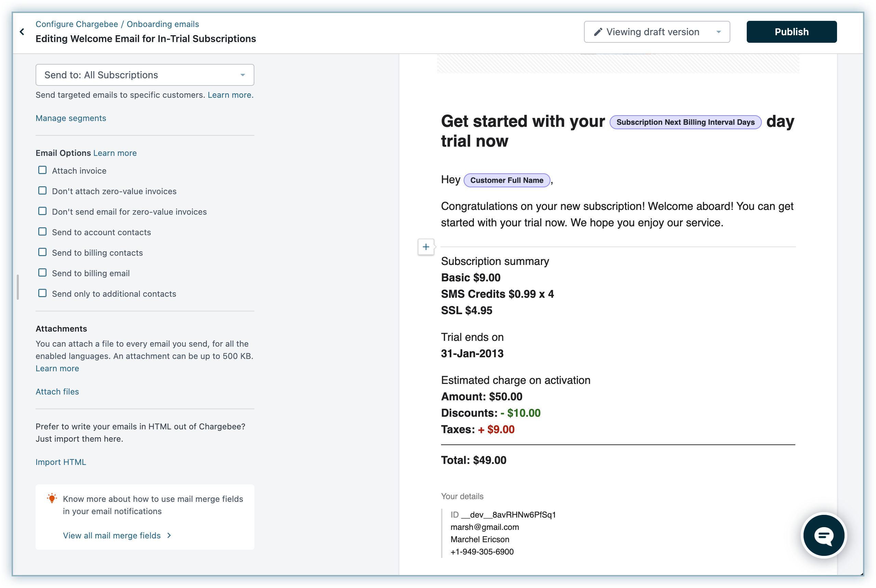Go to Configure Chargebee breadcrumb

point(77,24)
